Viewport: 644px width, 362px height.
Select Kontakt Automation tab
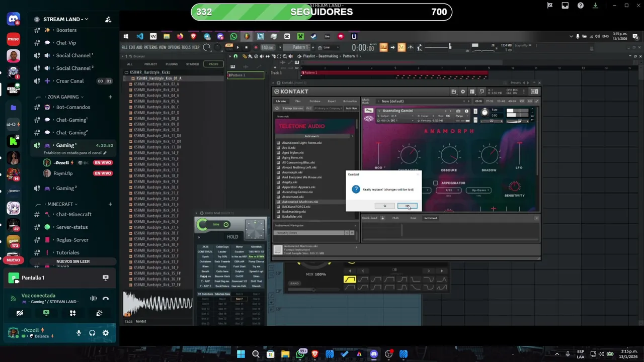pyautogui.click(x=350, y=101)
